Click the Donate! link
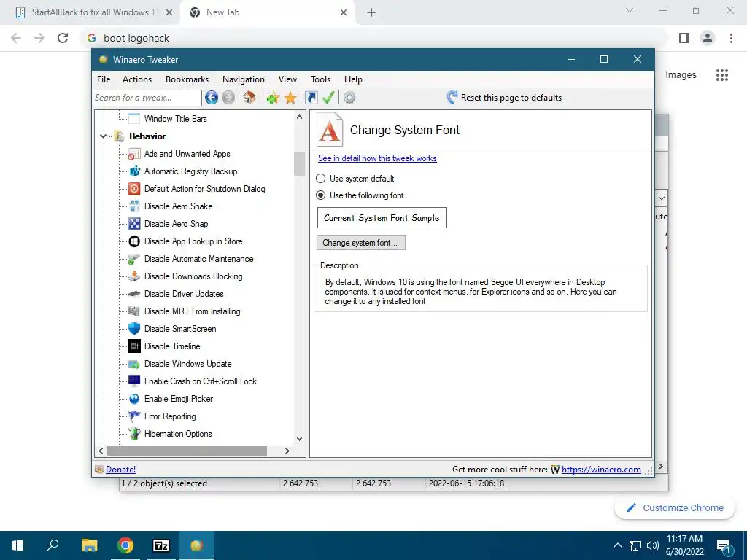 pyautogui.click(x=120, y=470)
